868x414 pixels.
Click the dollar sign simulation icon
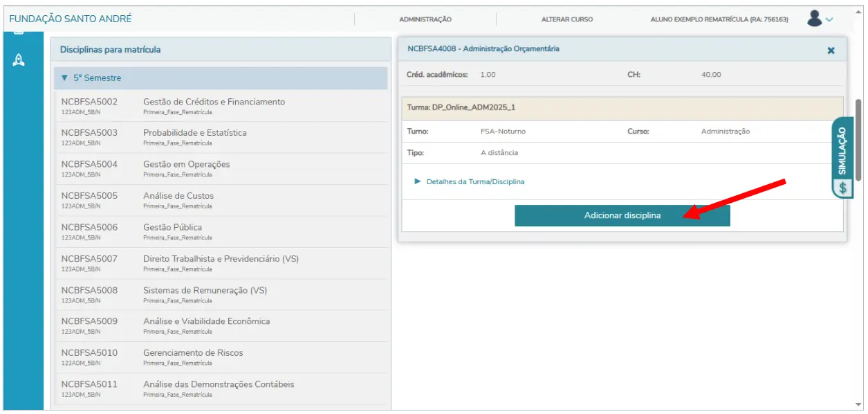(x=842, y=188)
